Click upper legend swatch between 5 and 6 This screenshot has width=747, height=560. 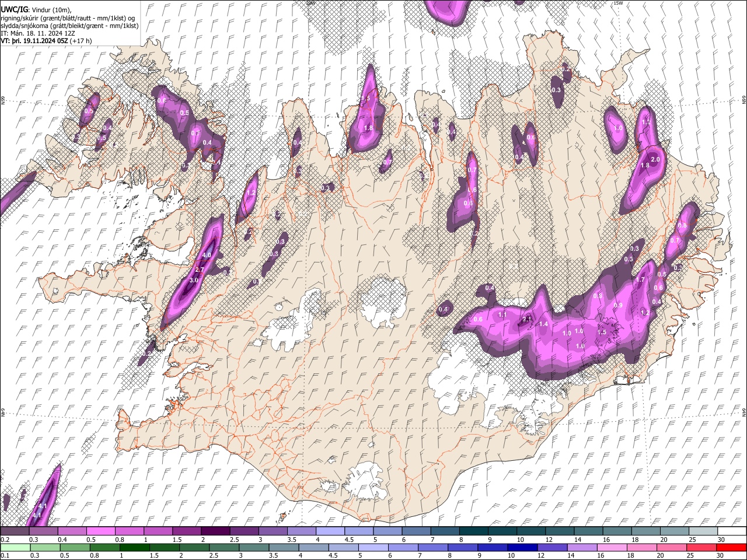pos(388,531)
